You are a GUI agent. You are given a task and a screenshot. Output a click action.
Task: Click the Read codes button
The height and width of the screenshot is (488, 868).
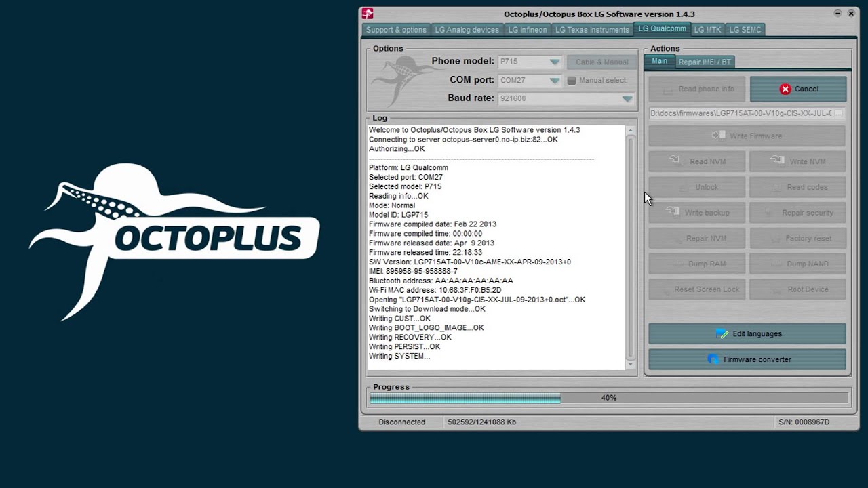[x=798, y=187]
